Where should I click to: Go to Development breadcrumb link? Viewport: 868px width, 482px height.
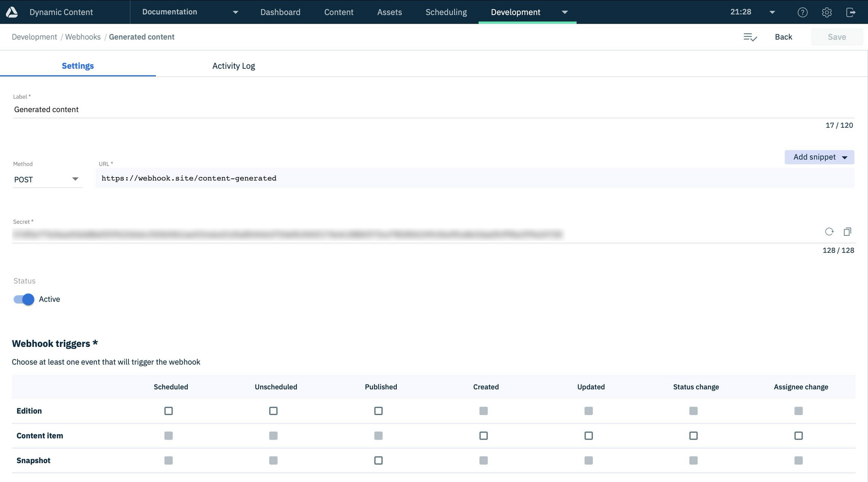tap(34, 37)
